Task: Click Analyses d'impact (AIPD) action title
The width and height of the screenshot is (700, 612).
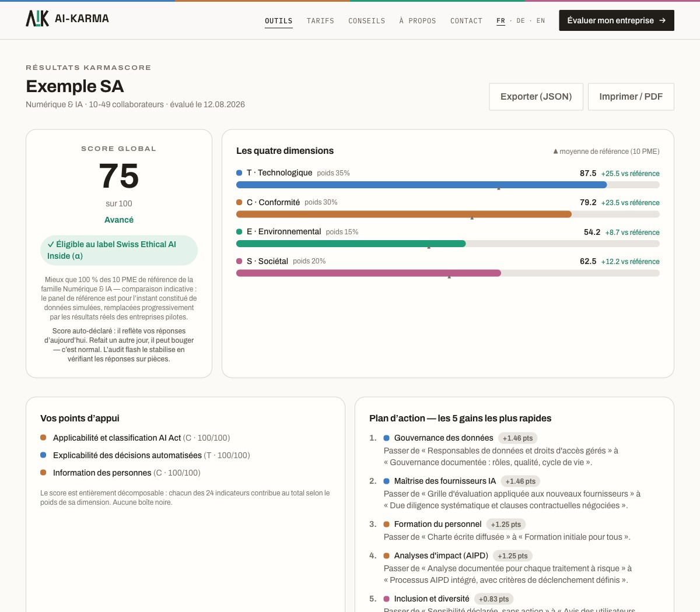Action: coord(441,555)
